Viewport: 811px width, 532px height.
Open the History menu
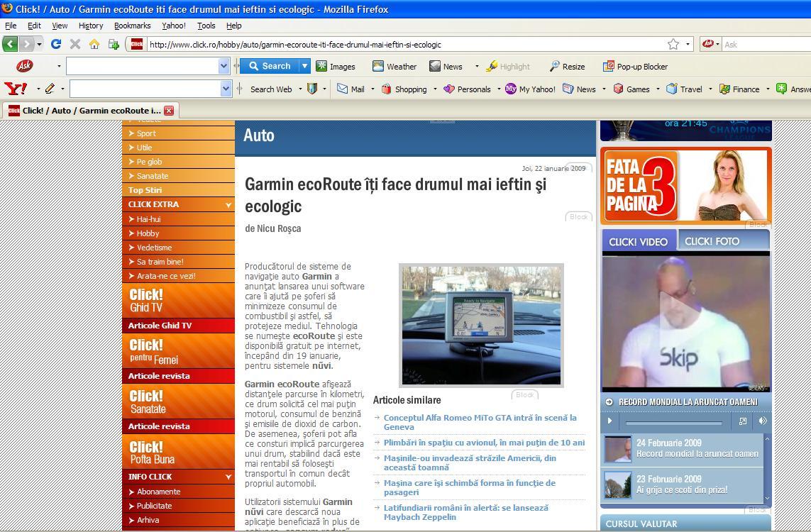point(91,26)
